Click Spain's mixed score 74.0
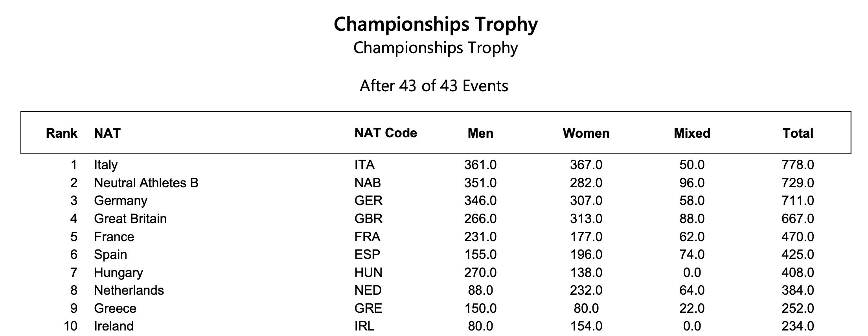The height and width of the screenshot is (336, 868). [692, 255]
